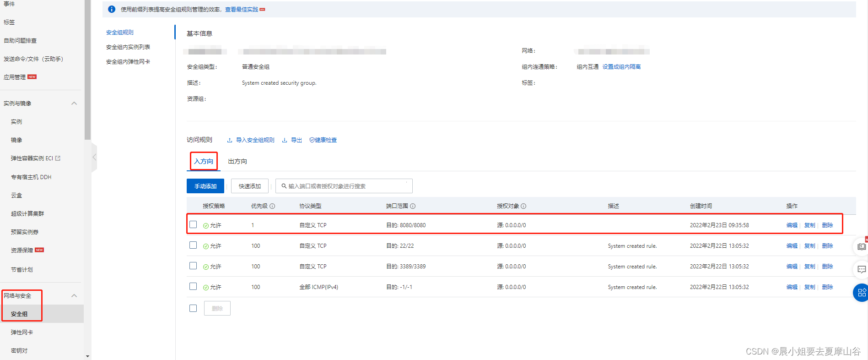
Task: Click 删除 in the ICMP(IPv4) rule row
Action: point(827,287)
